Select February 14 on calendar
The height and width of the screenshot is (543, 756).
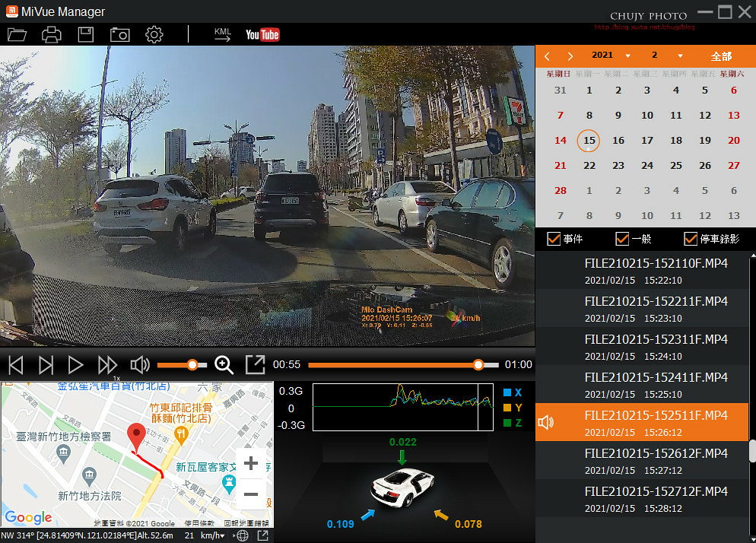[561, 141]
